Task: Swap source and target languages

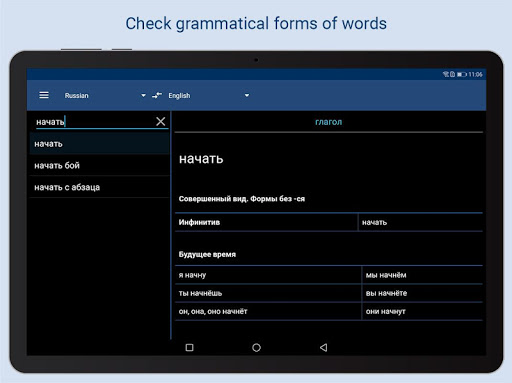Action: click(x=157, y=95)
